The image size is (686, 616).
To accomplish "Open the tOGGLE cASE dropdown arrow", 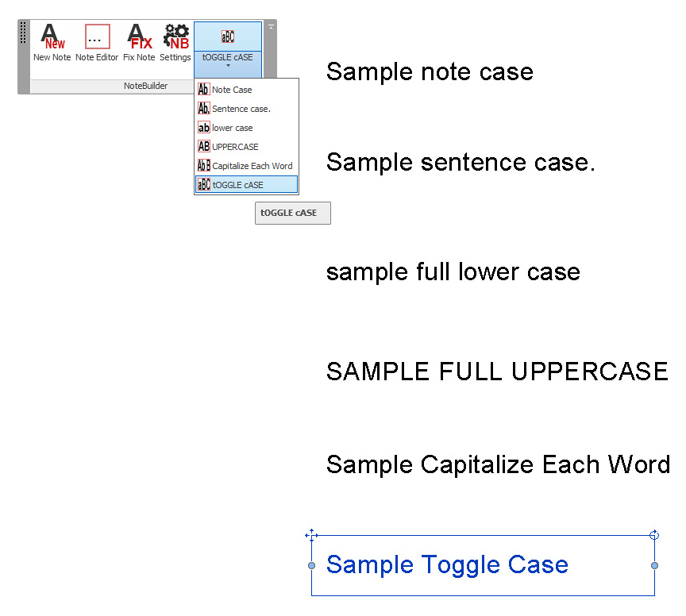I will coord(227,67).
